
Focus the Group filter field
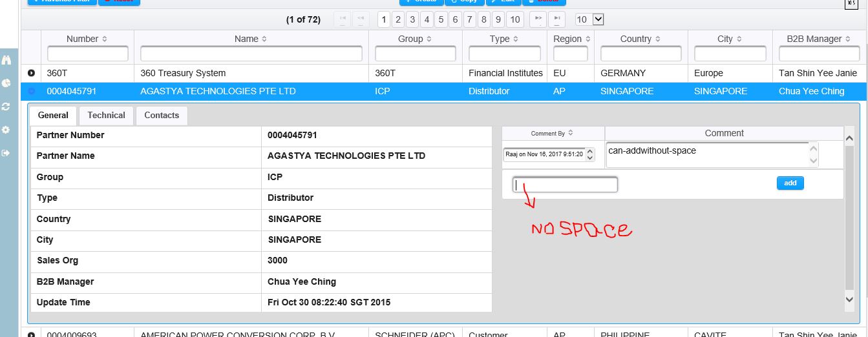coord(416,53)
